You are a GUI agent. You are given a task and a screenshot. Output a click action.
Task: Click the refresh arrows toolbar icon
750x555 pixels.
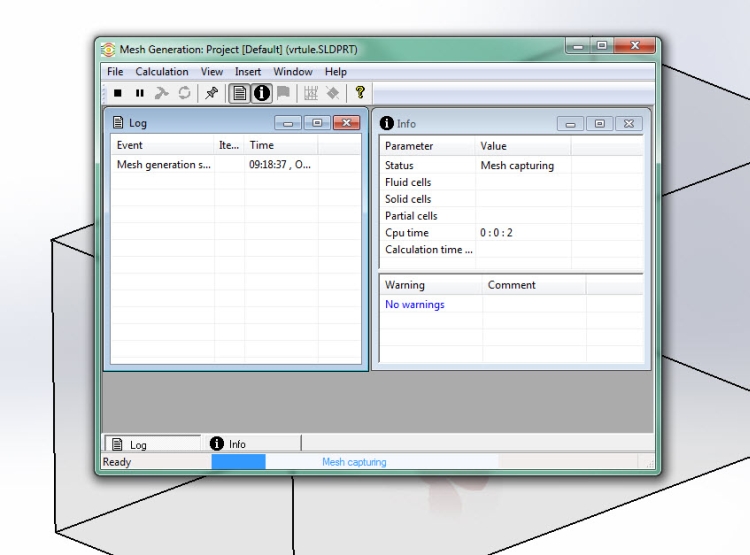[184, 93]
